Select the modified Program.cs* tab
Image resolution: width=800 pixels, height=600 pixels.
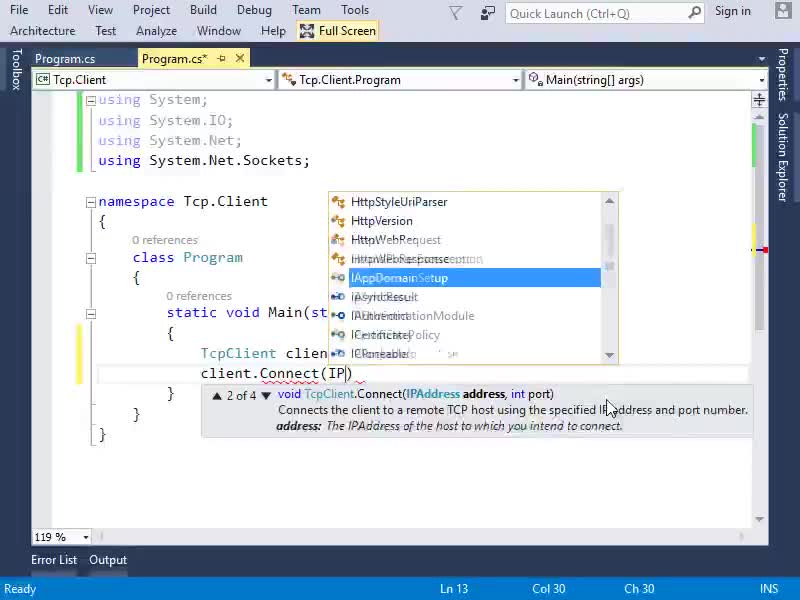(174, 59)
